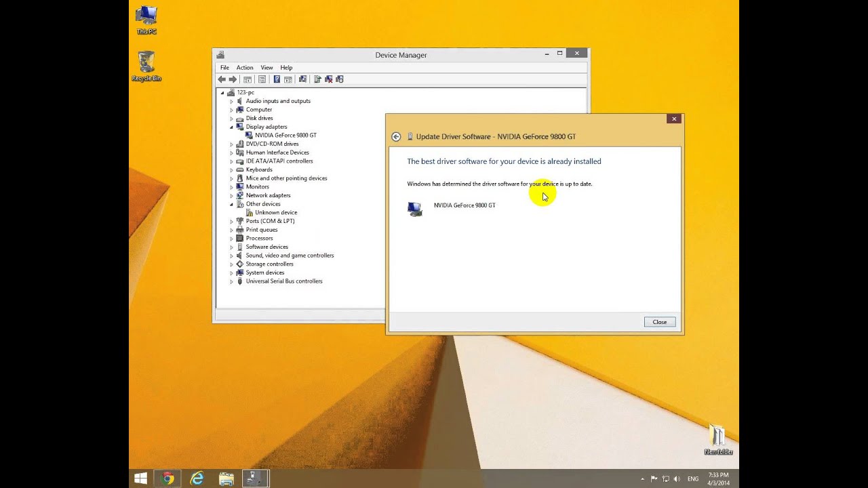This screenshot has width=868, height=488.
Task: Click the clock showing 7:33 PM
Action: point(718,479)
